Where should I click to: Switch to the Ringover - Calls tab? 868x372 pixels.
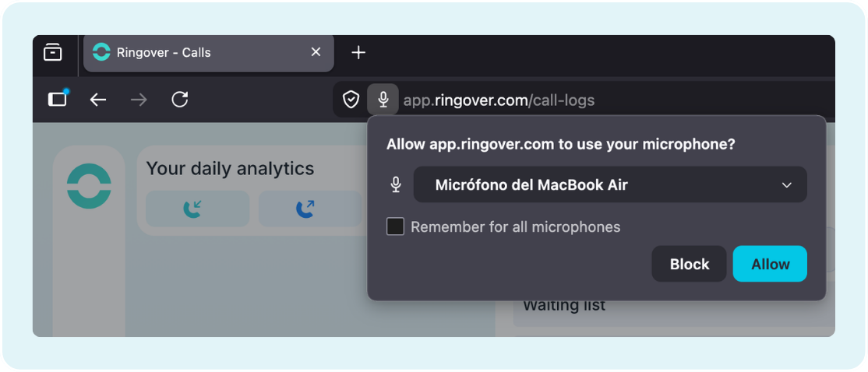pos(195,53)
